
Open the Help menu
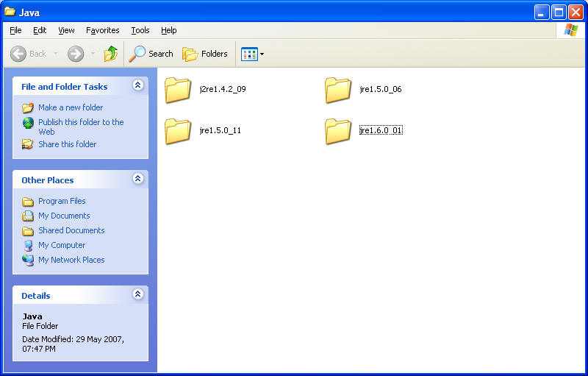coord(169,30)
